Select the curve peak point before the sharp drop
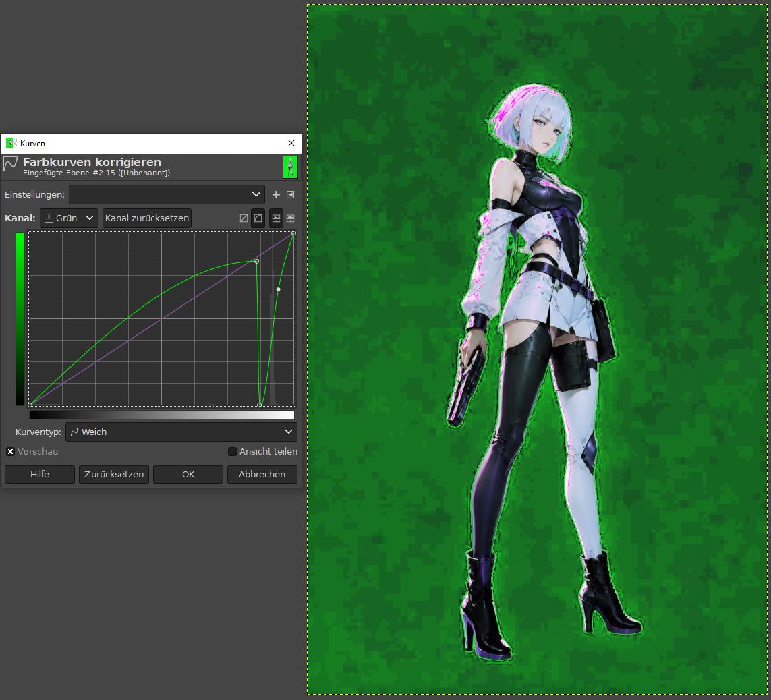The width and height of the screenshot is (771, 700). [x=257, y=261]
